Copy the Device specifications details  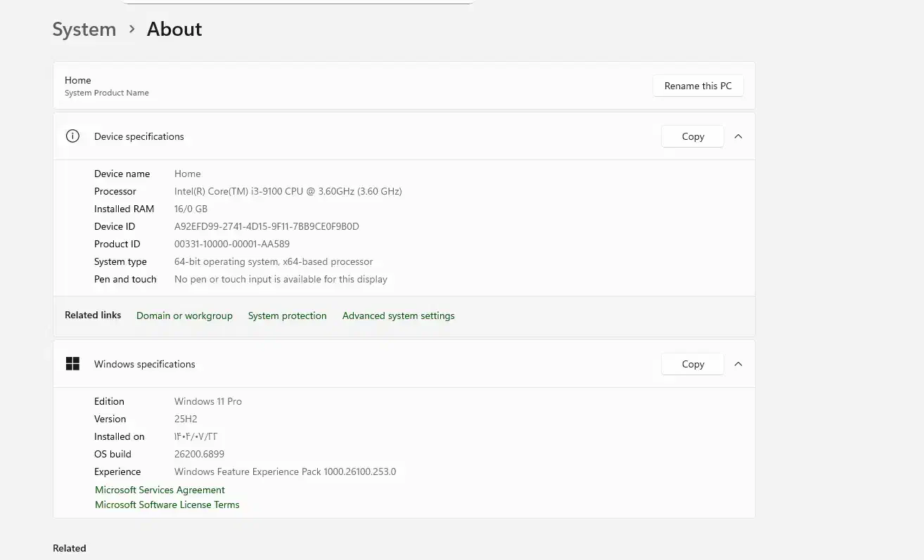tap(693, 136)
